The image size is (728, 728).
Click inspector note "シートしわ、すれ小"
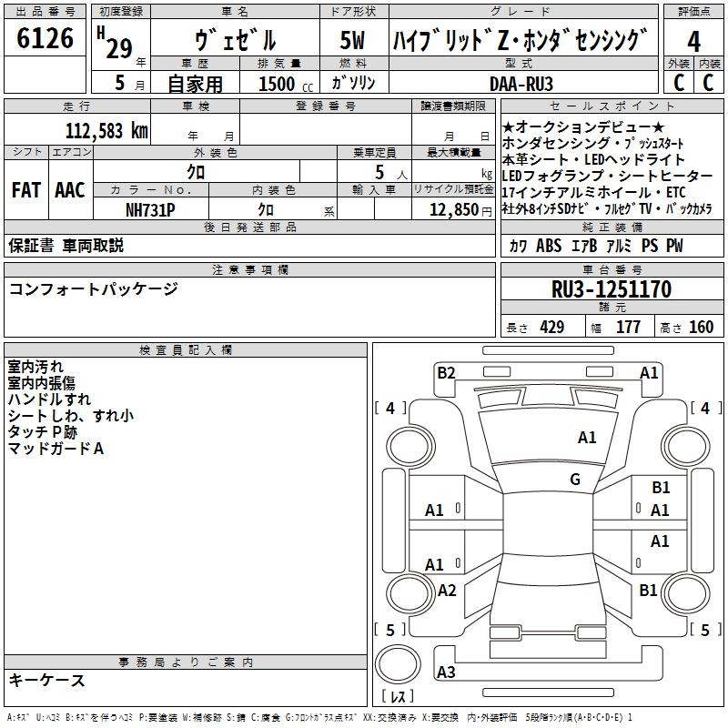pyautogui.click(x=71, y=416)
